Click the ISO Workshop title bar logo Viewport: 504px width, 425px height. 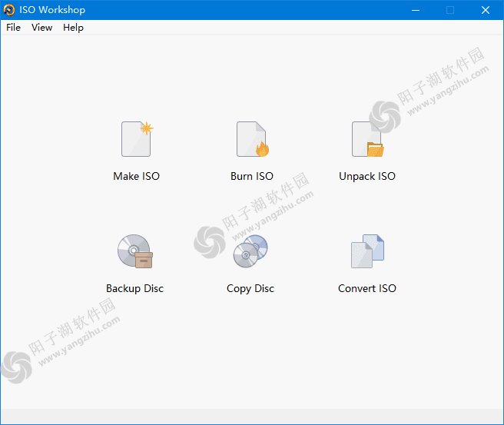[x=9, y=10]
